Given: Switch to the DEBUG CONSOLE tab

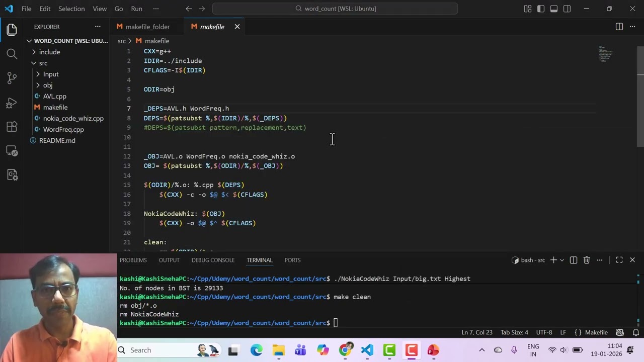Looking at the screenshot, I should 213,260.
